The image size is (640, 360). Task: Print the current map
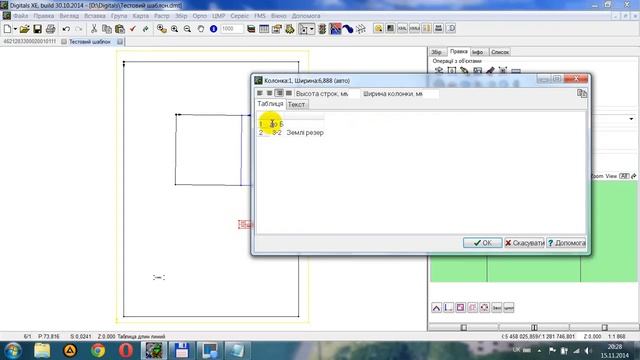coord(51,29)
